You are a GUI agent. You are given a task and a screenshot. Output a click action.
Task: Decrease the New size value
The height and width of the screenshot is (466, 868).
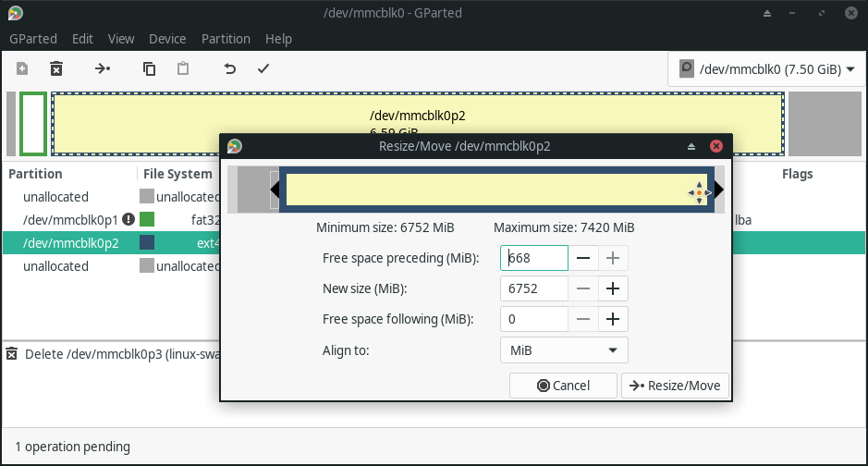(583, 288)
